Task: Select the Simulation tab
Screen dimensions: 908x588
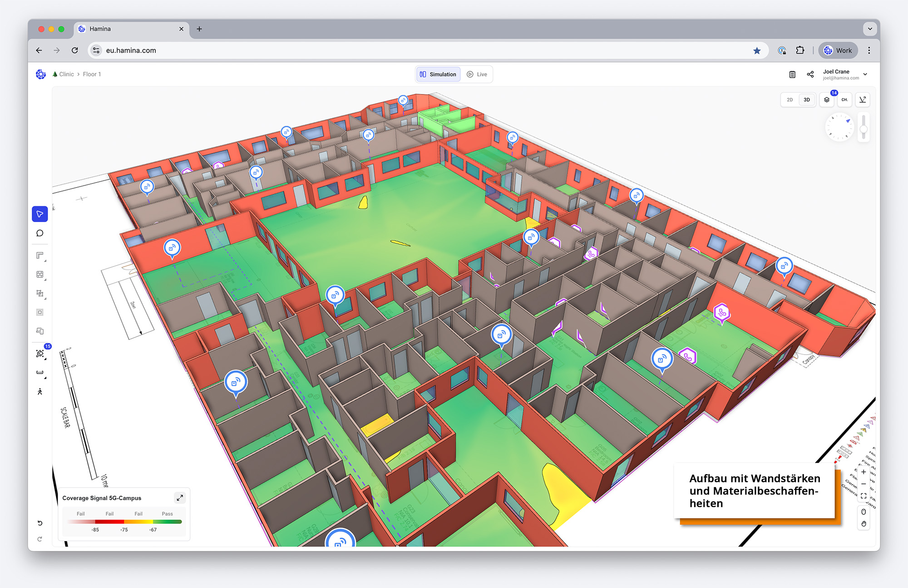Action: click(x=438, y=74)
